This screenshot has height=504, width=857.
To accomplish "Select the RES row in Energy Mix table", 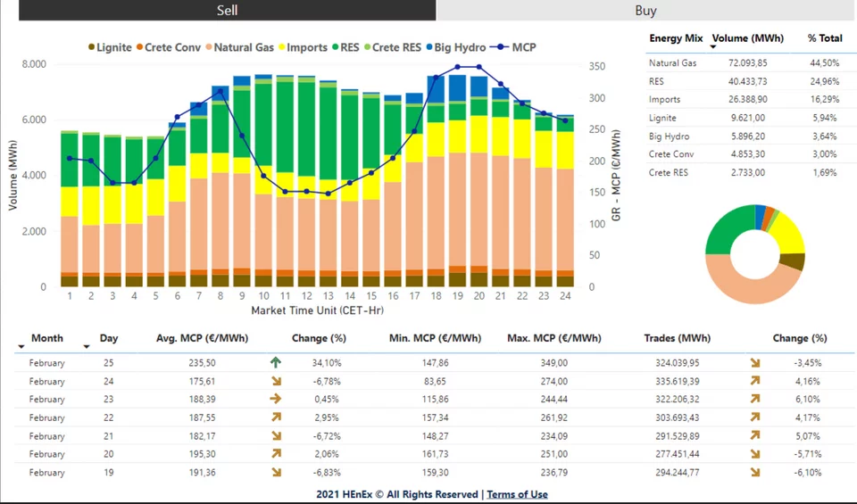I will pyautogui.click(x=662, y=81).
